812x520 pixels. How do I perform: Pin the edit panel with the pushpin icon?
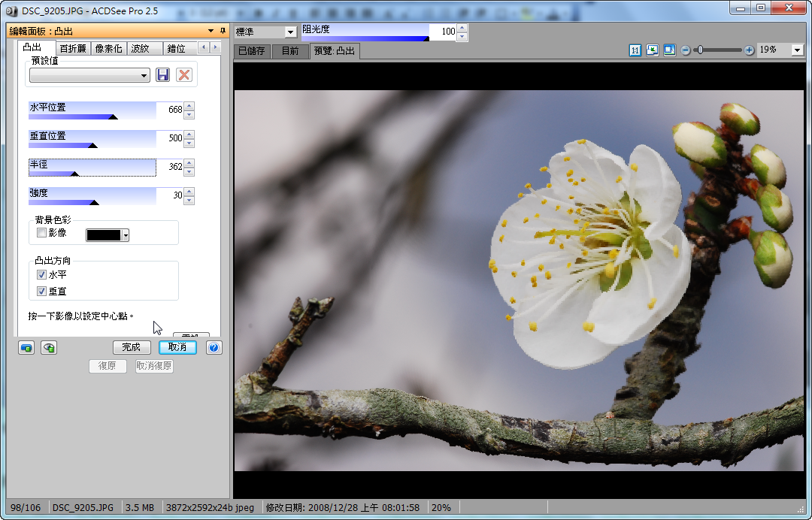(223, 31)
